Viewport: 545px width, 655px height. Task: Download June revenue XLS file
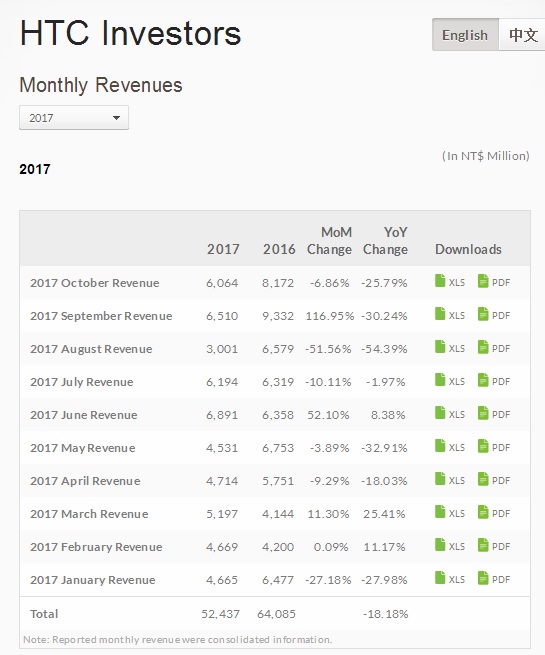pos(450,414)
